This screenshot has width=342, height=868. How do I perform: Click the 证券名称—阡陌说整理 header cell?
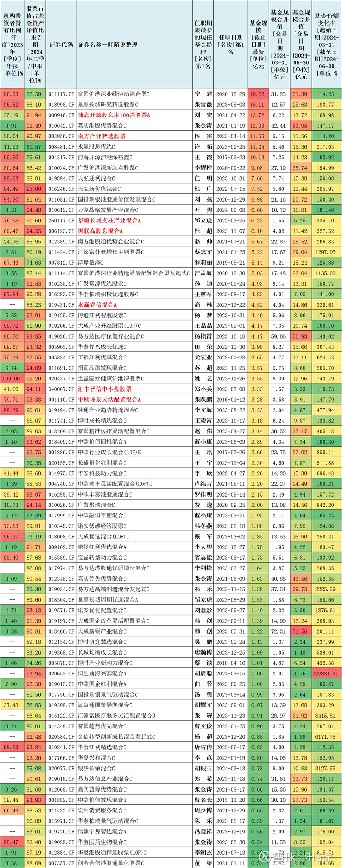pos(108,44)
